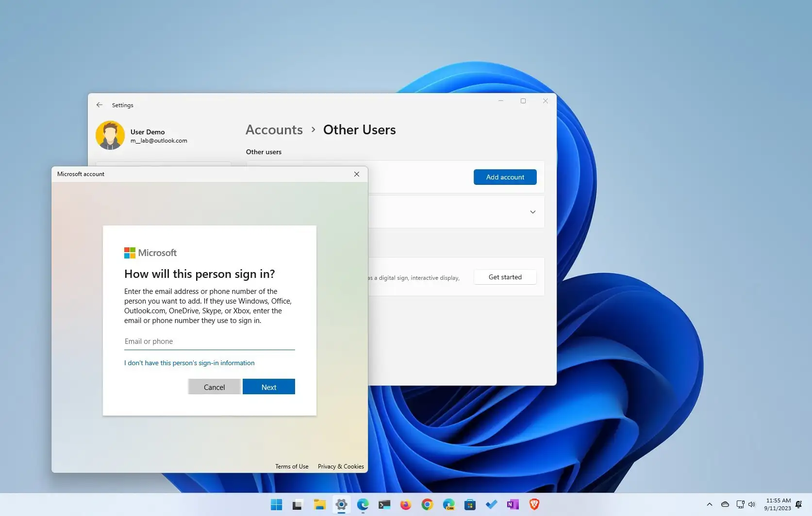Open Windows Terminal from the taskbar

[384, 505]
